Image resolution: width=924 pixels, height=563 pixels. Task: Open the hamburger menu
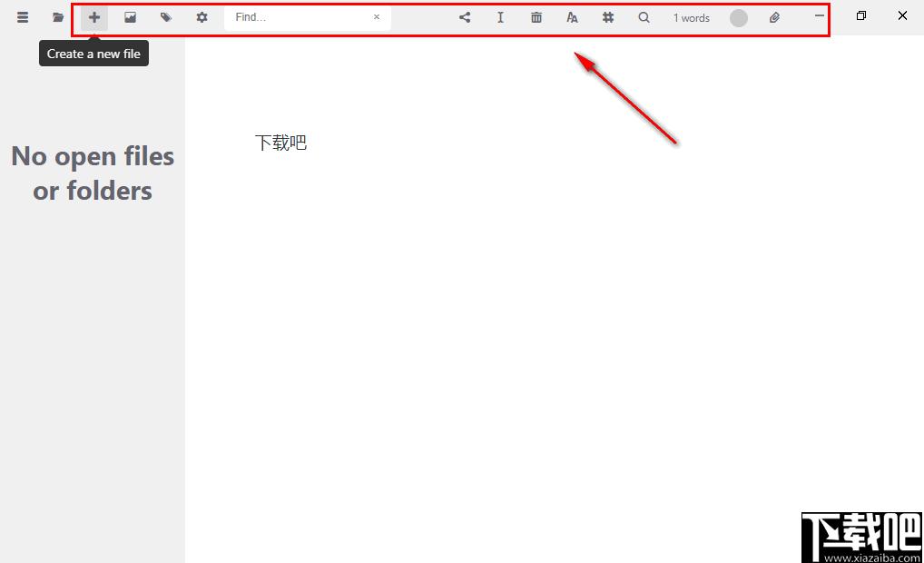23,17
